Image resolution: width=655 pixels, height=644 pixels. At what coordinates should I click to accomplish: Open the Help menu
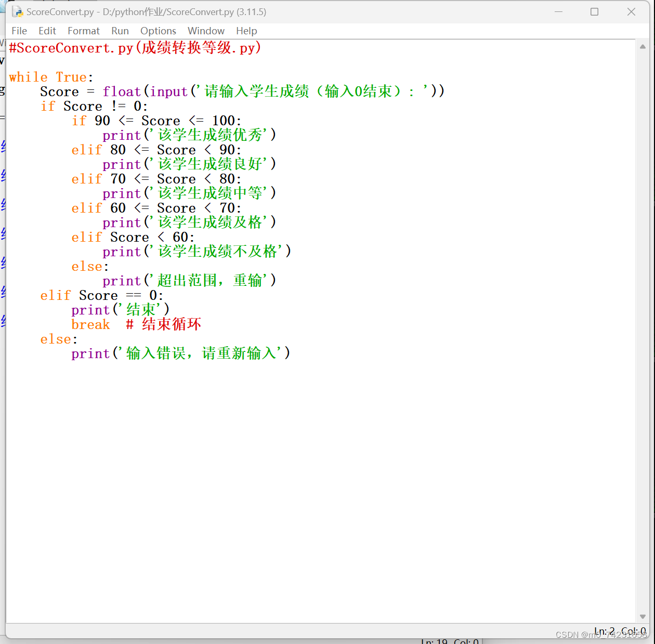point(246,31)
